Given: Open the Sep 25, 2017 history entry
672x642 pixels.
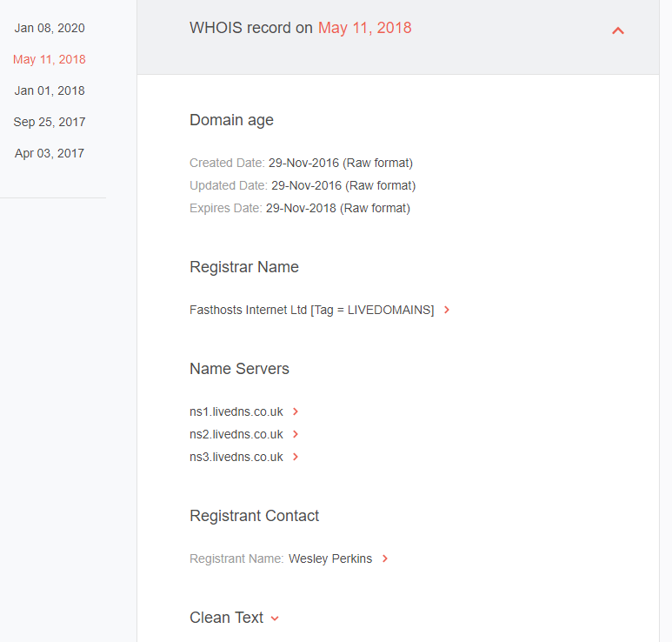Looking at the screenshot, I should (50, 122).
